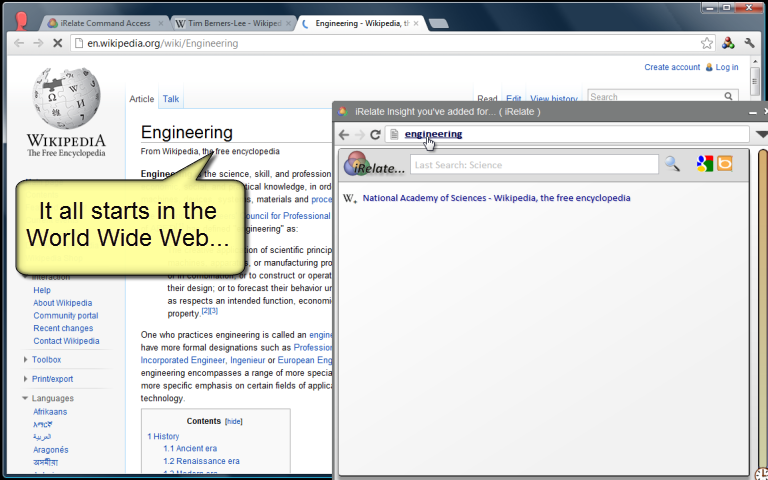The width and height of the screenshot is (768, 480).
Task: Reload the iRelate Insight window
Action: (375, 134)
